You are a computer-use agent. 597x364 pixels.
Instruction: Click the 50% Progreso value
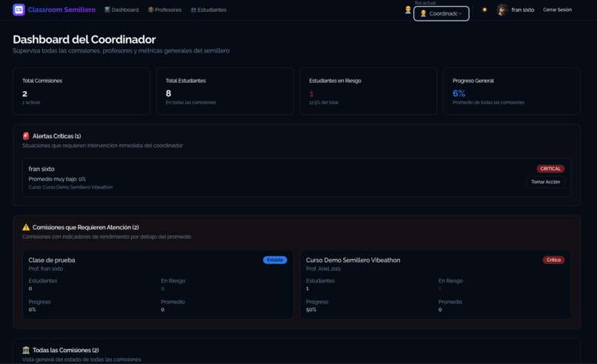tap(311, 309)
